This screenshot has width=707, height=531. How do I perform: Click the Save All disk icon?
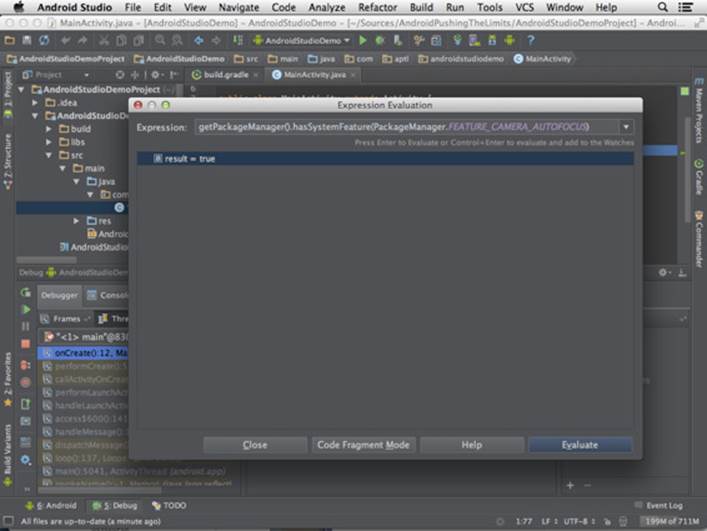coord(27,41)
